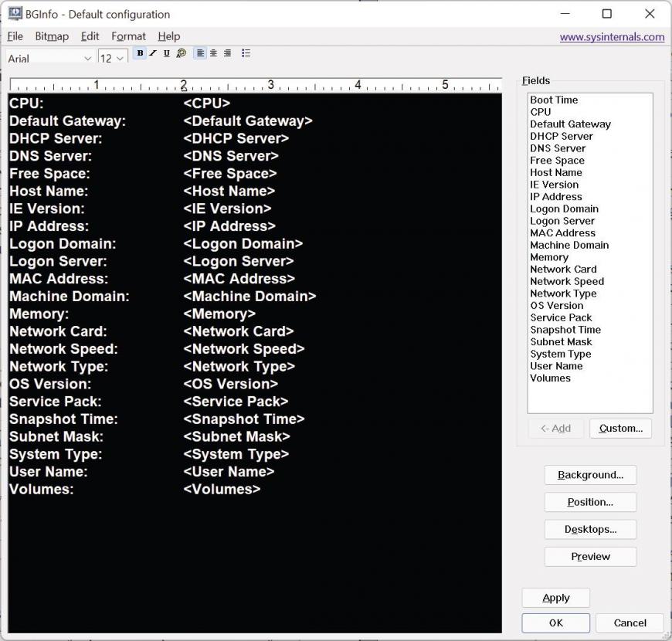Click the <IP Address> placeholder in editor
The height and width of the screenshot is (641, 672).
coord(229,226)
